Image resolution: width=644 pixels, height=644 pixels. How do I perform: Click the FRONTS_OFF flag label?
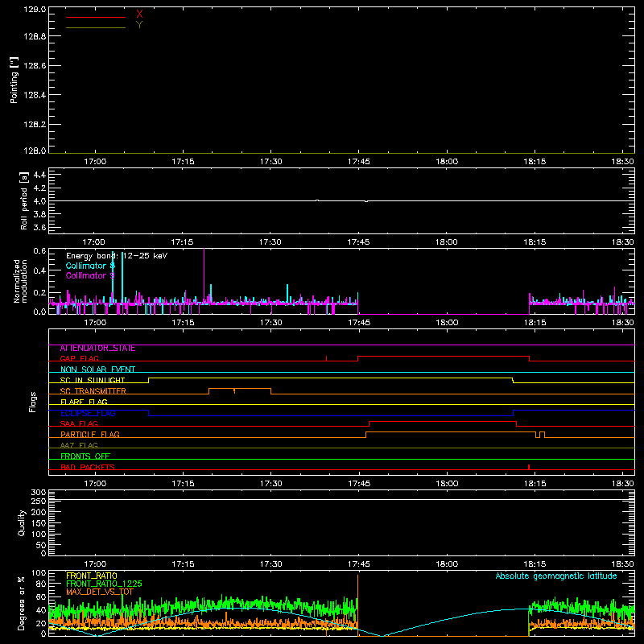point(85,456)
